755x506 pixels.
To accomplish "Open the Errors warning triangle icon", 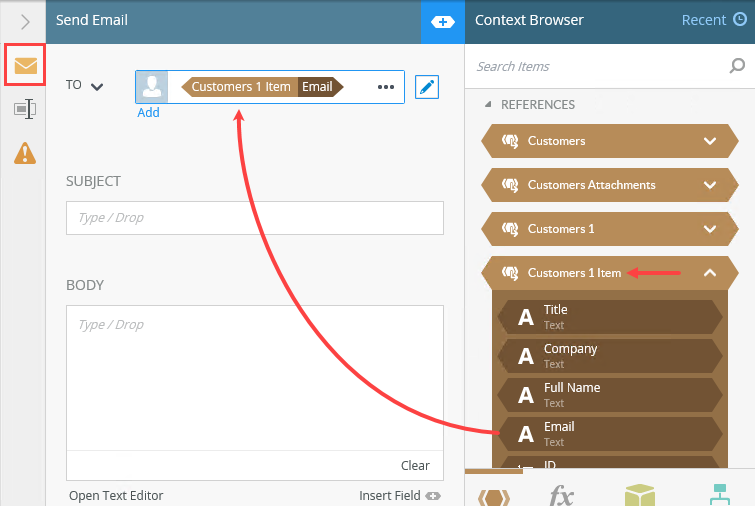I will click(25, 153).
